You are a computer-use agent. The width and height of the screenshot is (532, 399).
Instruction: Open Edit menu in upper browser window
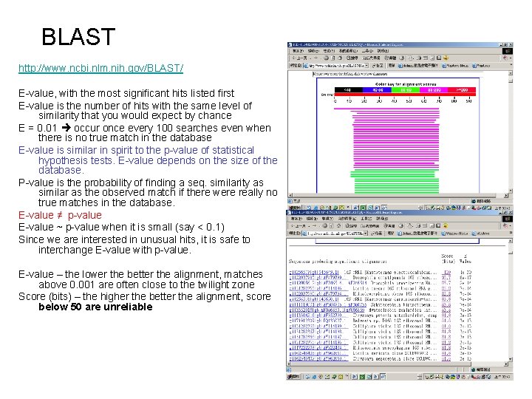coord(313,51)
